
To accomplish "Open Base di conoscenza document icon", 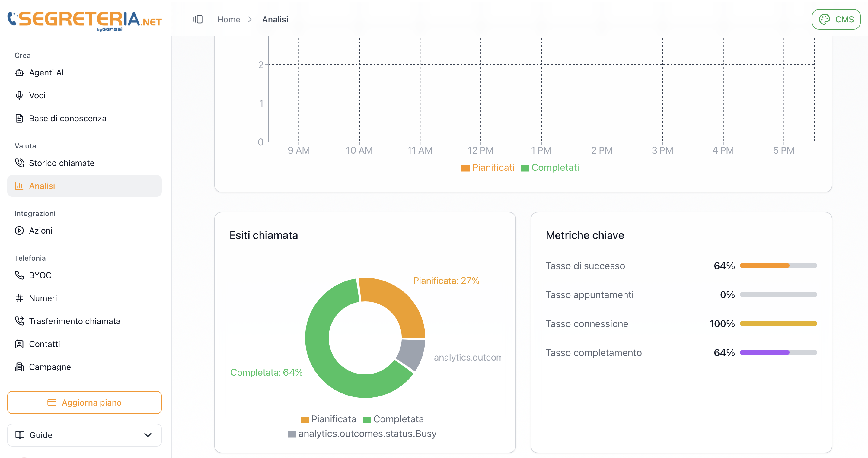I will (x=19, y=118).
